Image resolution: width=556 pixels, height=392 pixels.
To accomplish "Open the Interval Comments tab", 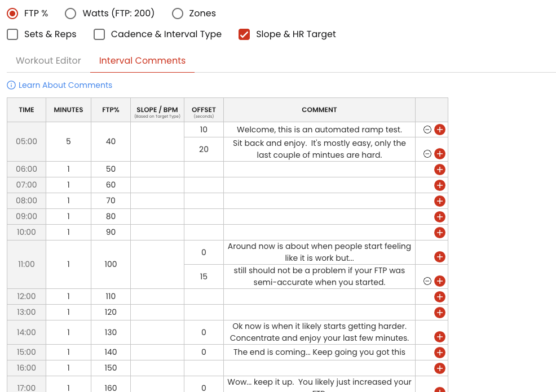I will 142,61.
